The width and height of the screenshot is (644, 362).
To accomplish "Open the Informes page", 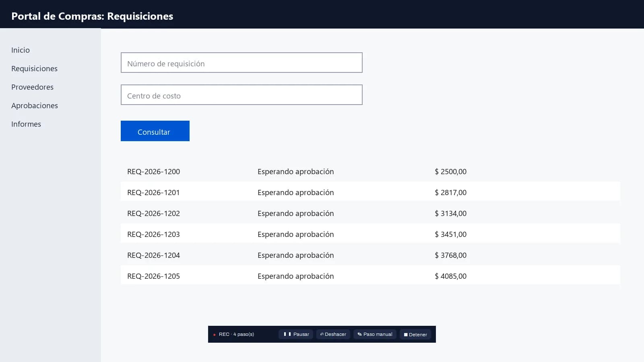I will point(26,124).
